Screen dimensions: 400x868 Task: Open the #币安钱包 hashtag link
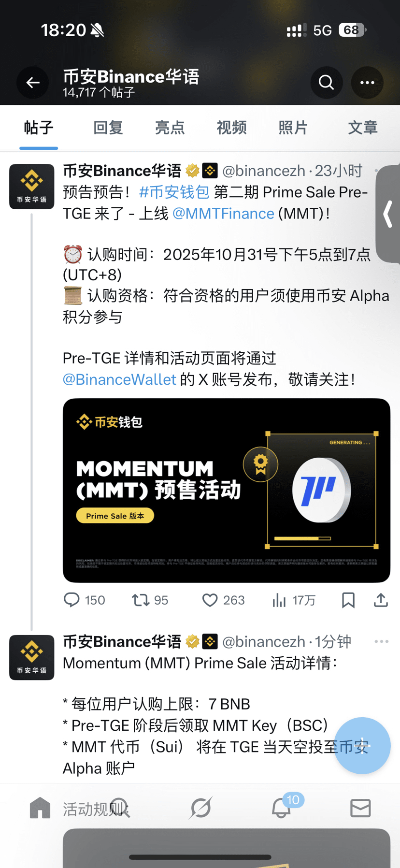pos(174,192)
